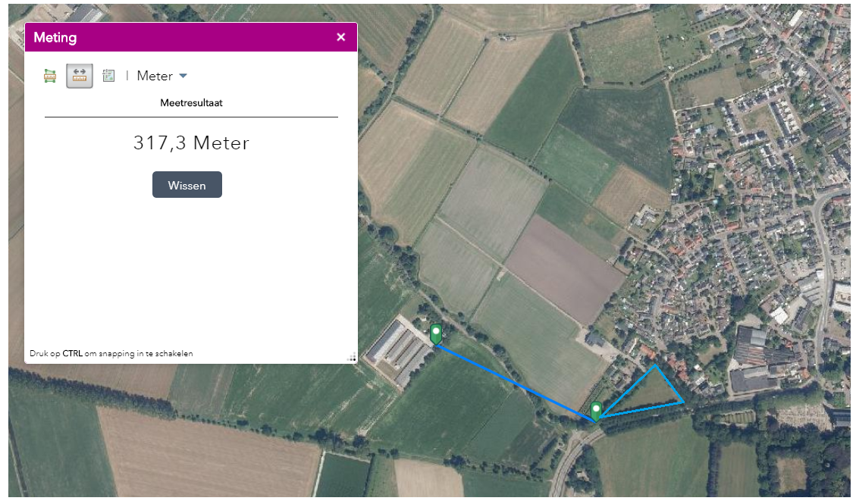The image size is (856, 504).
Task: Click the large tan field at bottom left
Action: (x=205, y=455)
